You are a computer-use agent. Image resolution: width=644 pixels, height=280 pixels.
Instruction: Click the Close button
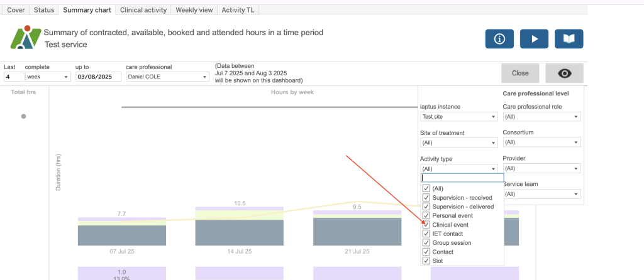(x=520, y=73)
